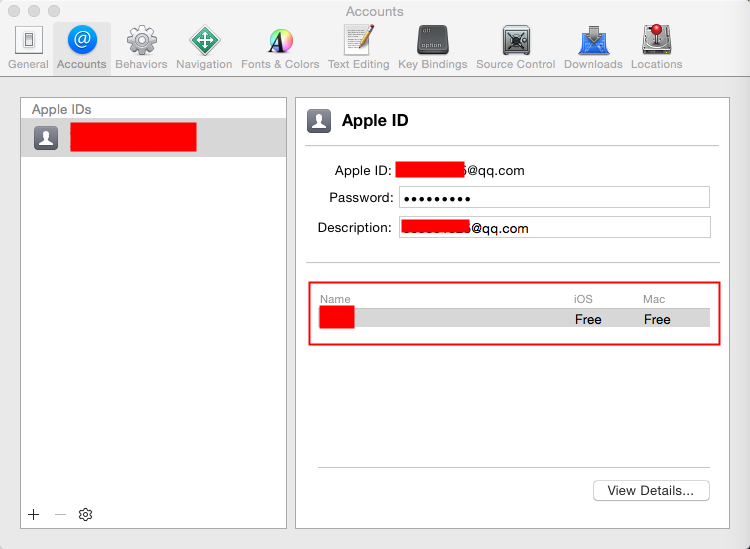The width and height of the screenshot is (750, 549).
Task: Click the Free value under Mac
Action: (657, 319)
